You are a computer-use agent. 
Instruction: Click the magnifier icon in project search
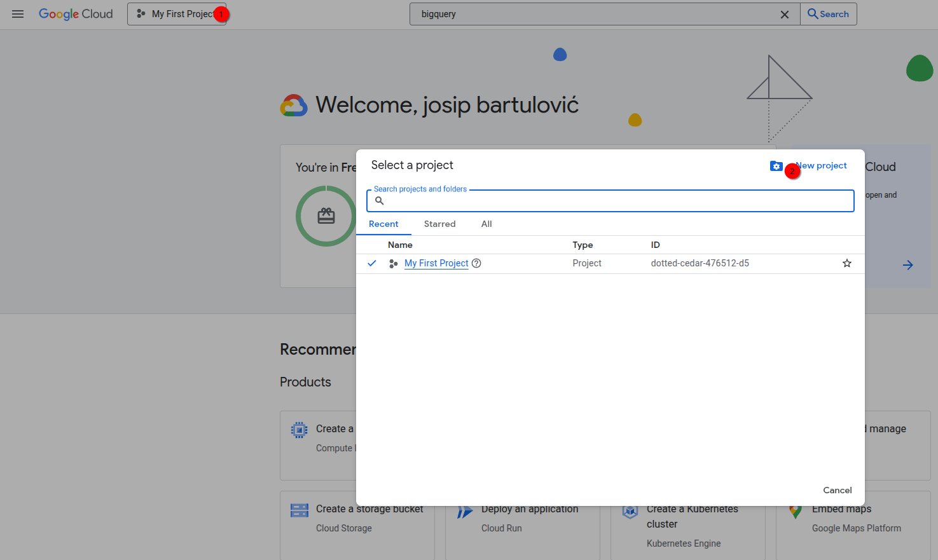click(x=380, y=201)
